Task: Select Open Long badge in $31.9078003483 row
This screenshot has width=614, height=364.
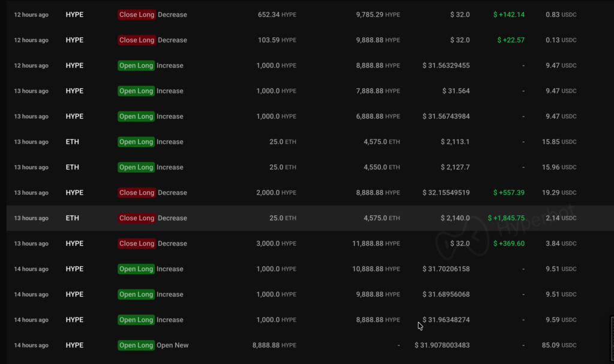Action: (x=136, y=345)
